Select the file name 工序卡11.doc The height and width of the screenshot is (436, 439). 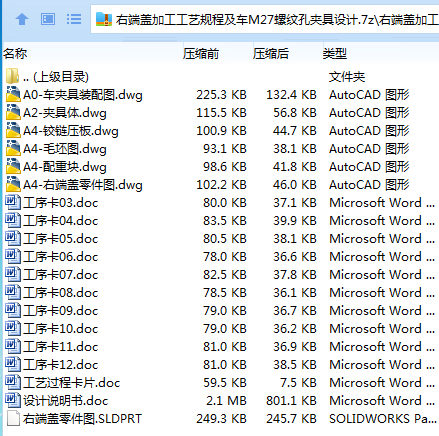(61, 347)
